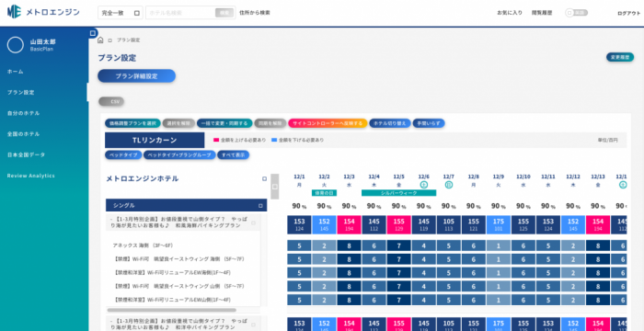Click the home breadcrumb icon

[100, 40]
